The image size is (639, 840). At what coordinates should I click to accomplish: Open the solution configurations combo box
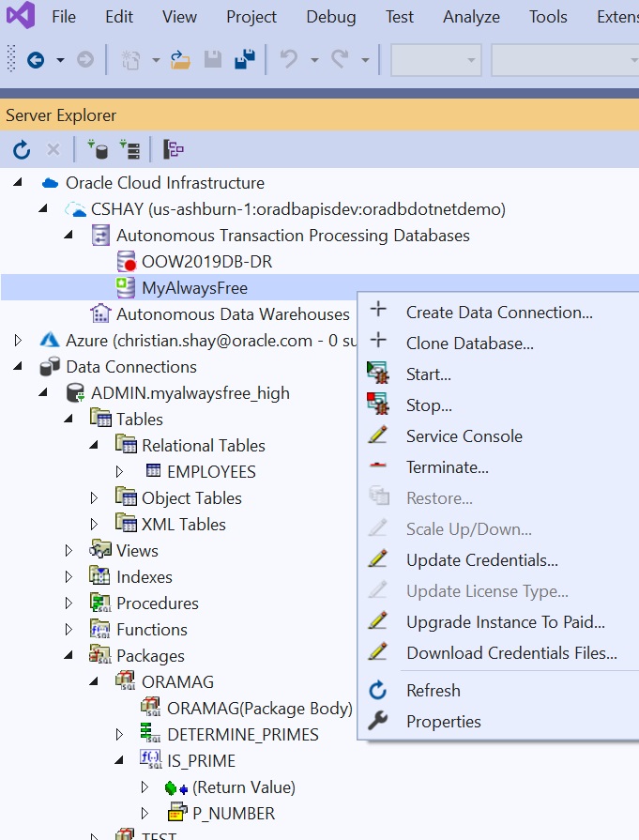tap(436, 60)
